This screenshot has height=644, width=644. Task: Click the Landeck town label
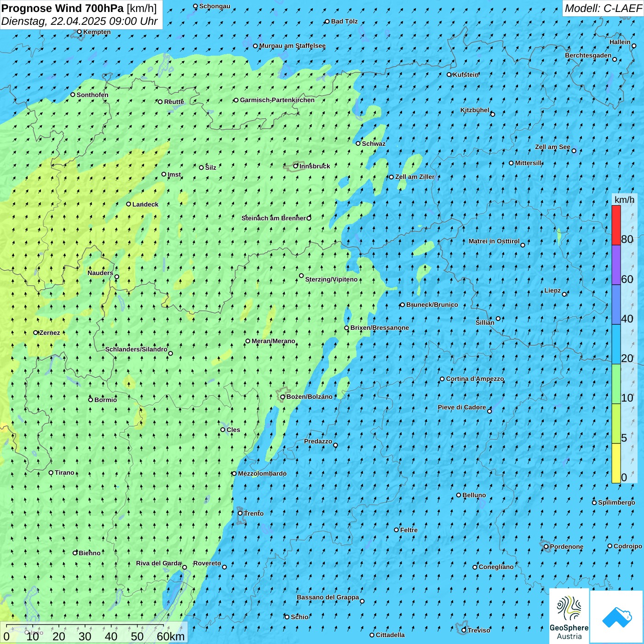tap(145, 204)
